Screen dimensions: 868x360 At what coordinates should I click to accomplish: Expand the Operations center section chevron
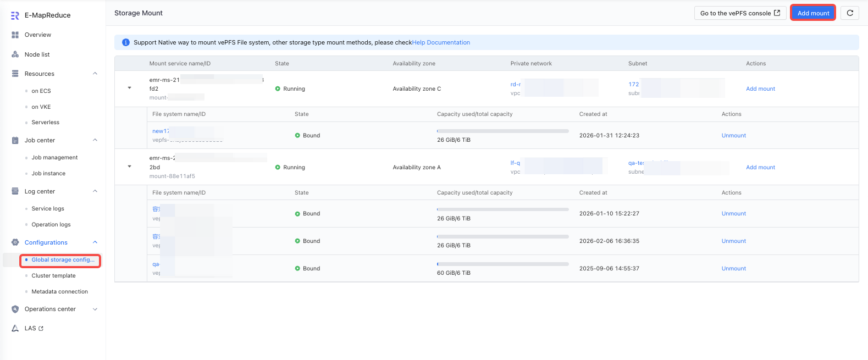click(x=95, y=309)
